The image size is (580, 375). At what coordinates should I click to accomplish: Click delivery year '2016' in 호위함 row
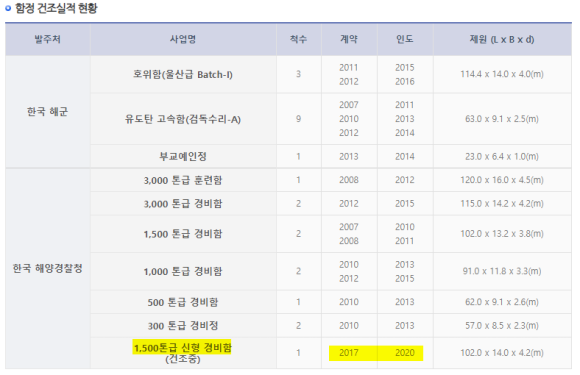coord(405,81)
